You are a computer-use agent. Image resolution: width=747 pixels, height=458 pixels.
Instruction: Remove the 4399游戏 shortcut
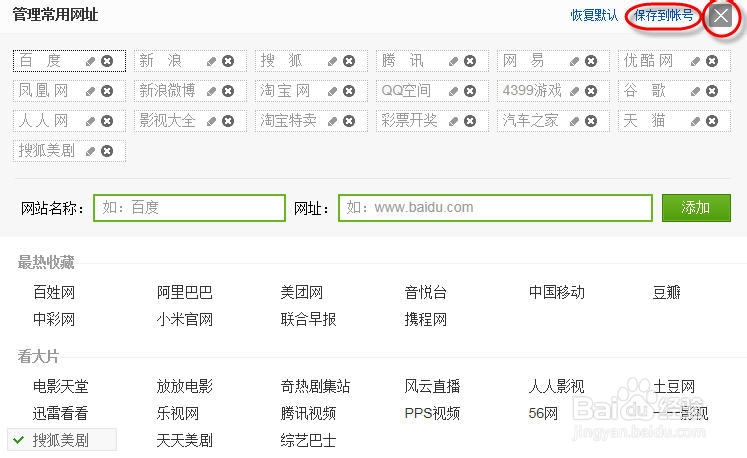coord(591,91)
